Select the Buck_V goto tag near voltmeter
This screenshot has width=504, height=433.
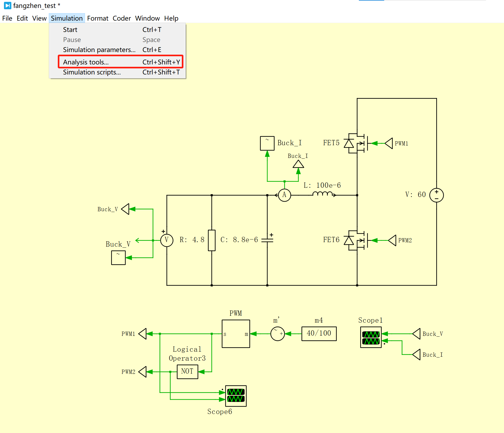click(x=125, y=209)
